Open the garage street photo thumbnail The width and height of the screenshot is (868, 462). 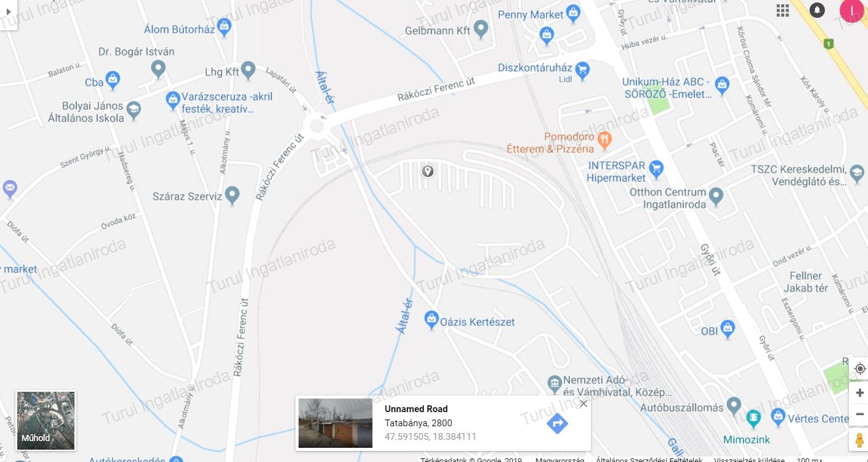click(x=336, y=423)
